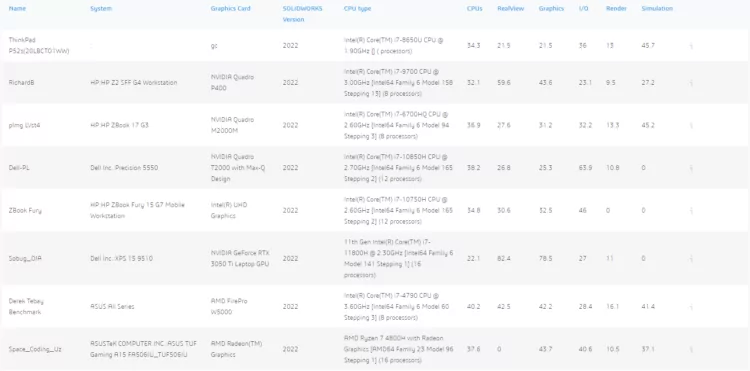
Task: Open the info icon for plmg Uvt4 row
Action: pos(691,125)
